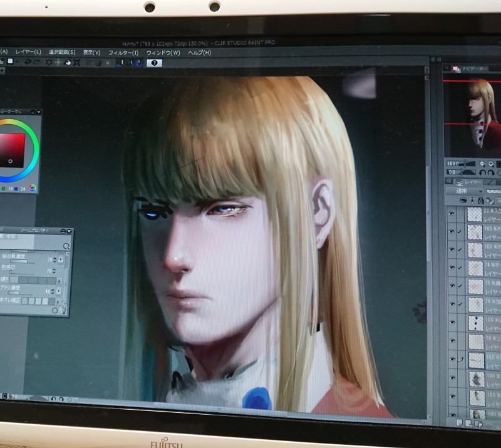The image size is (501, 448).
Task: Minimize the Tool Property palette
Action: (x=63, y=231)
